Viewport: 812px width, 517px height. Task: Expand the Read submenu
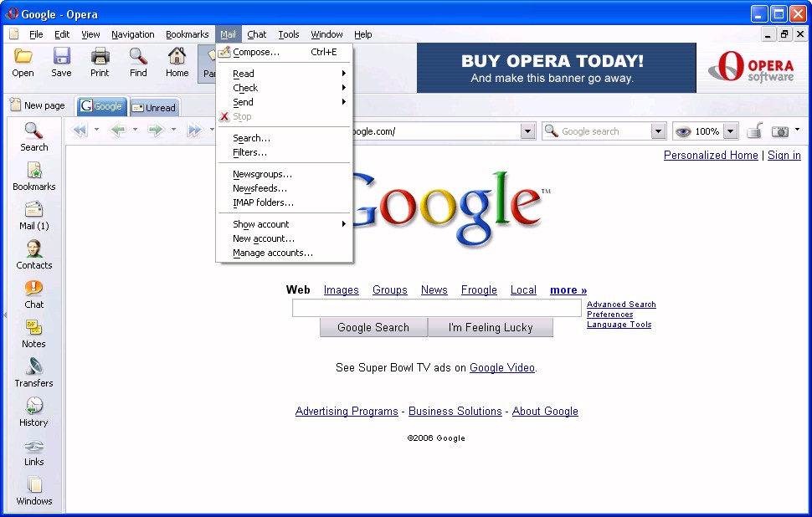click(x=285, y=74)
